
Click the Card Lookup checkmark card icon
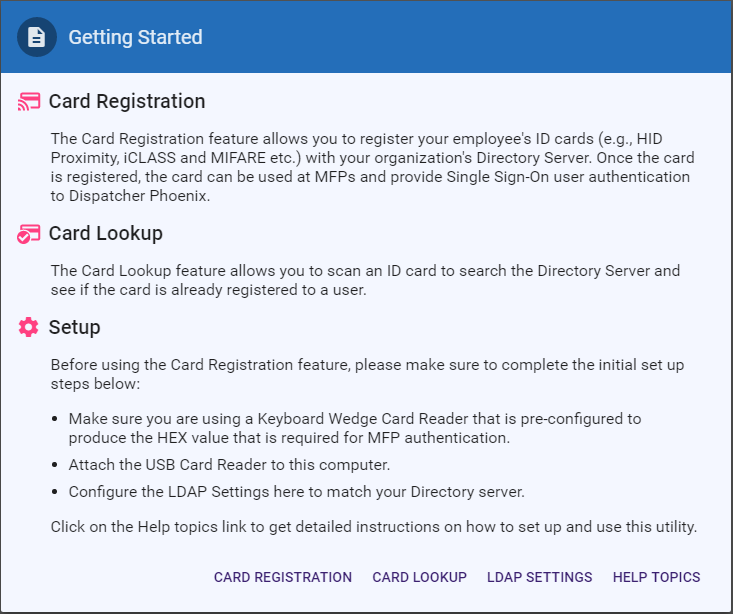coord(29,234)
